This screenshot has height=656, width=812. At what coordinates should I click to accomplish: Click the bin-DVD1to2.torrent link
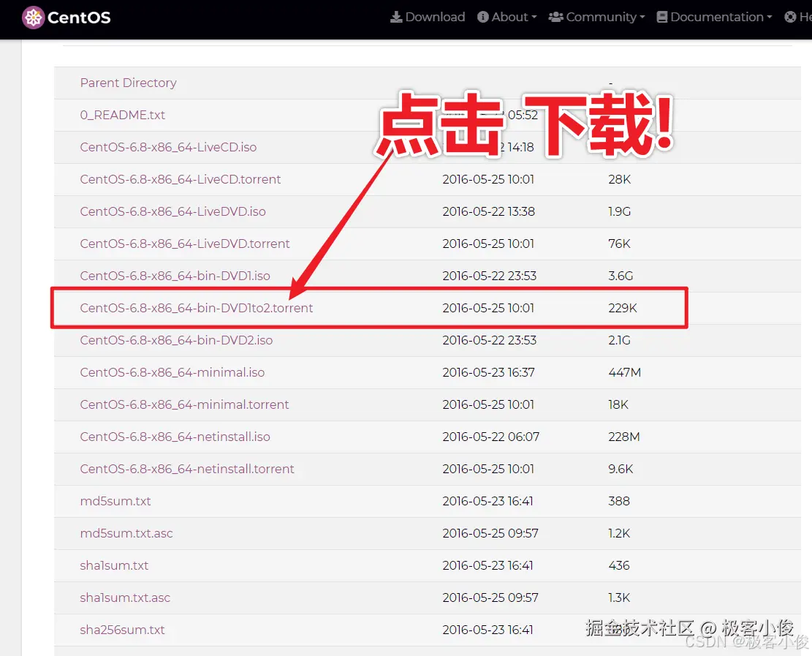tap(197, 308)
